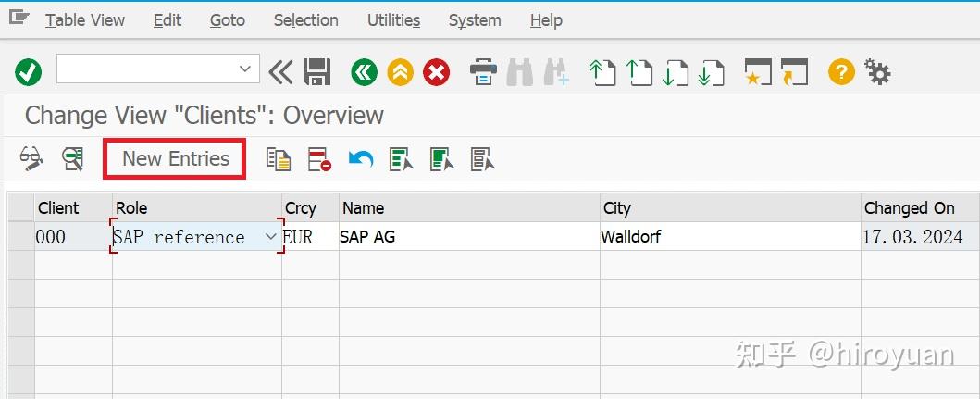Click the 17.03.2024 date cell
Screen dimensions: 980x399
click(x=920, y=236)
